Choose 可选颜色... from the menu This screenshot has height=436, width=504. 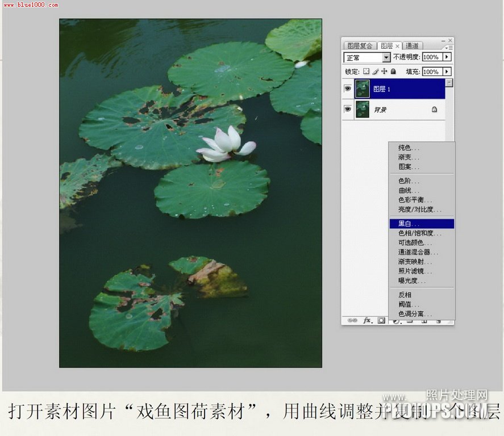click(422, 243)
